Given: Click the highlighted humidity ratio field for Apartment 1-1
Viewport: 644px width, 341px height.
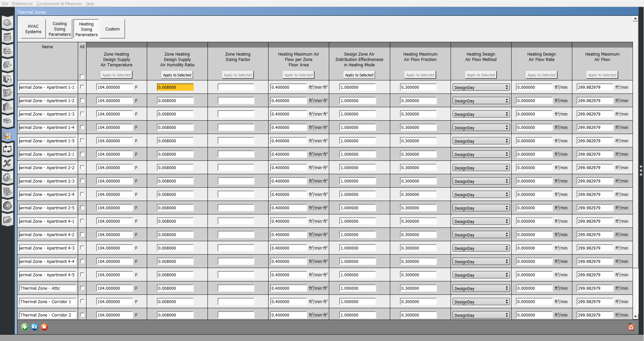Looking at the screenshot, I should tap(175, 87).
